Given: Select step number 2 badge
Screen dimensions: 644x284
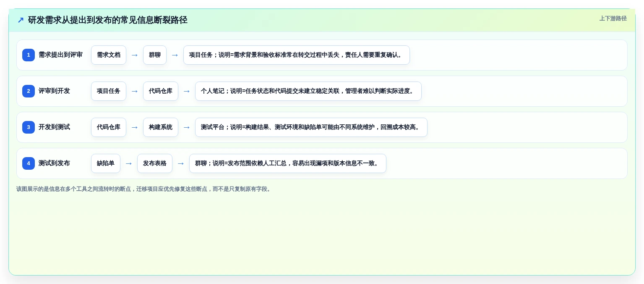Looking at the screenshot, I should [29, 91].
